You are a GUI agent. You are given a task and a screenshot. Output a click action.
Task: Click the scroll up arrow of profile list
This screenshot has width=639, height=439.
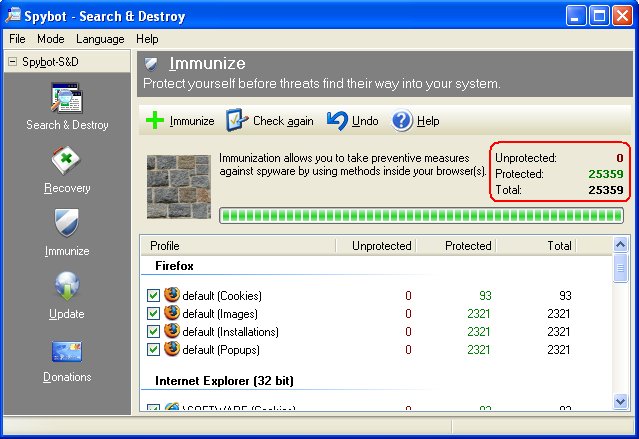coord(620,244)
